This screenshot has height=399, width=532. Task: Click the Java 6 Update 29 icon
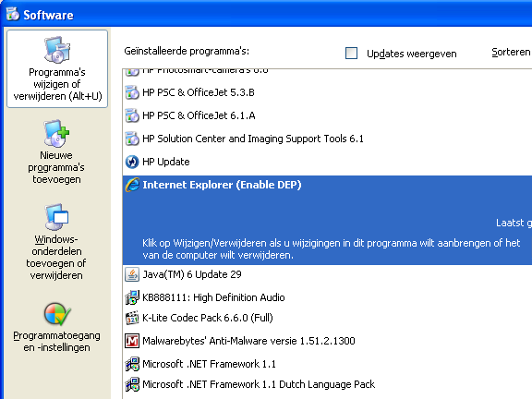coord(132,274)
